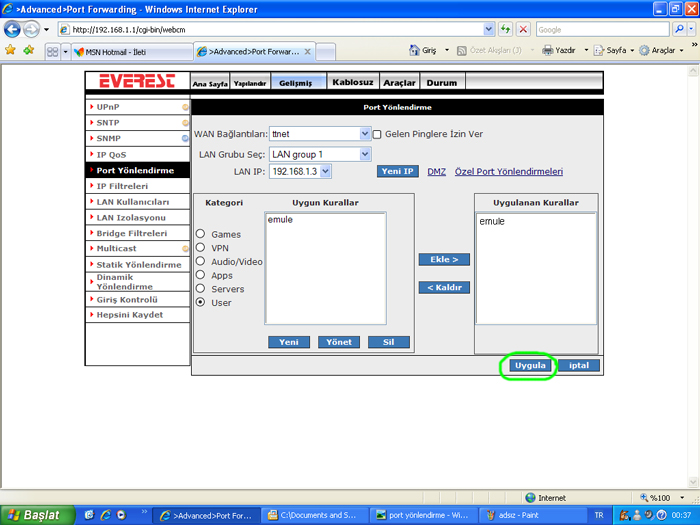Select emule in Uygun Kurallar list
This screenshot has height=525, width=700.
tap(280, 220)
